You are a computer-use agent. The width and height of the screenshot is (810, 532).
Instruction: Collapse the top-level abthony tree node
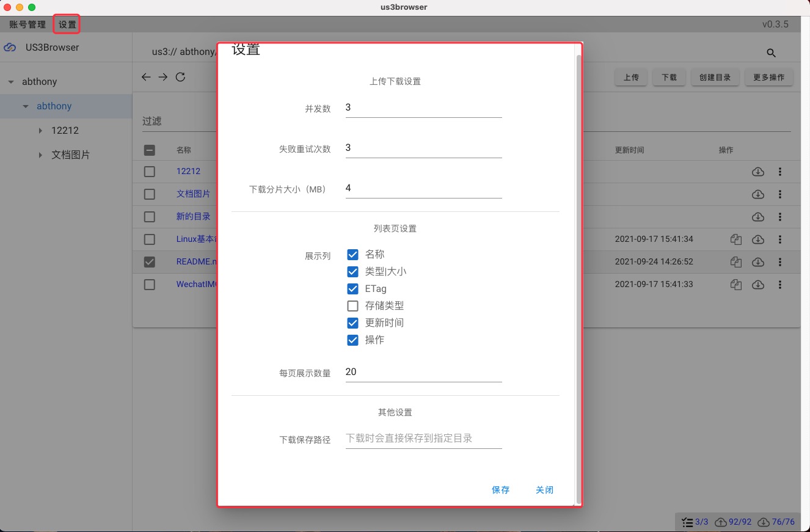click(x=11, y=82)
